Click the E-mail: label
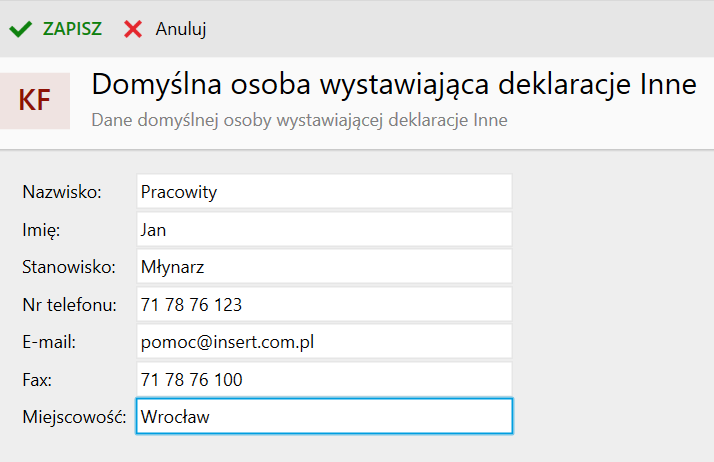 coord(49,342)
